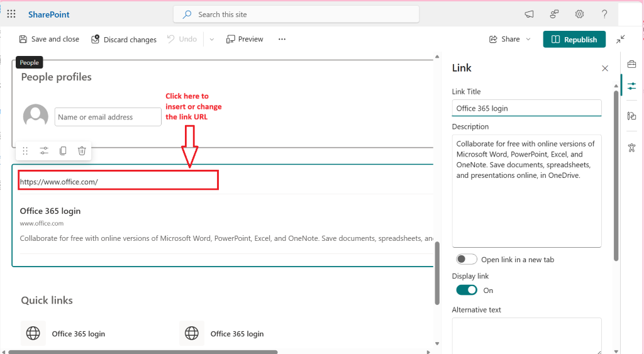Click the second quick link globe icon

tap(191, 333)
